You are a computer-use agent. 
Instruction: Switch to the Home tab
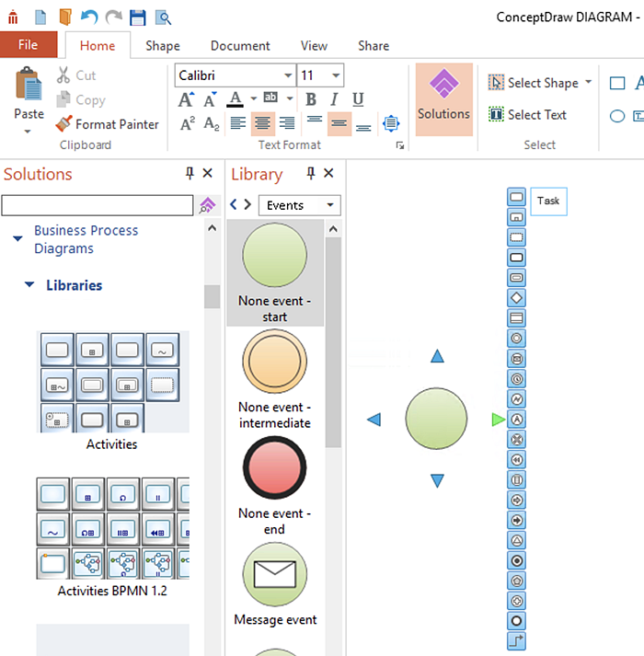tap(98, 46)
